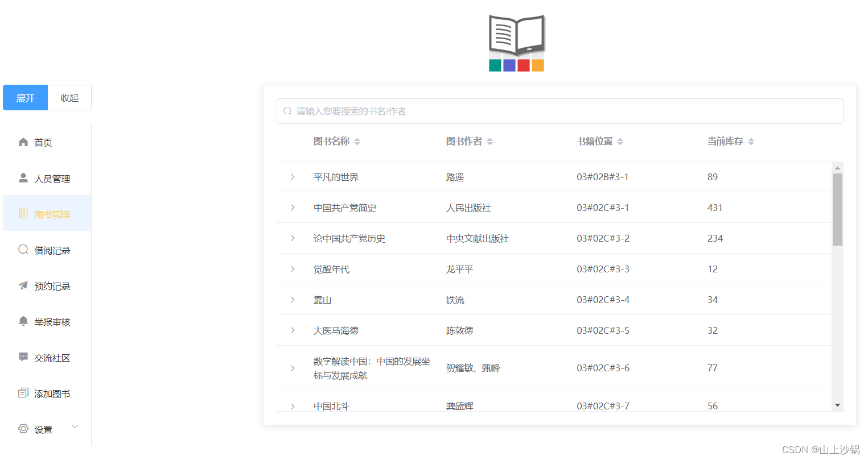Viewport: 868px width, 460px height.
Task: Click stock value 431
Action: click(x=715, y=208)
